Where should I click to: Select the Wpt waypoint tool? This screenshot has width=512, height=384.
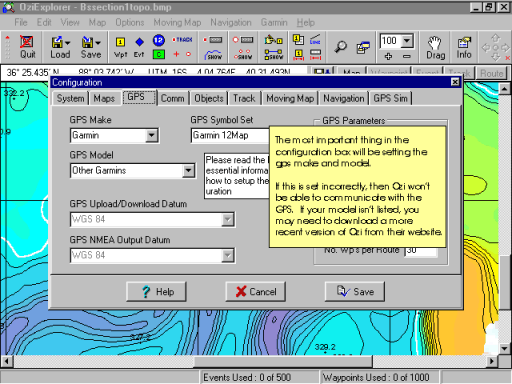coord(120,47)
